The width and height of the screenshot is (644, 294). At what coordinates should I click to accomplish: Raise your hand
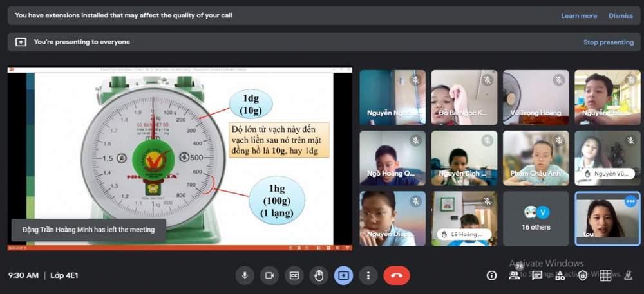pos(318,275)
